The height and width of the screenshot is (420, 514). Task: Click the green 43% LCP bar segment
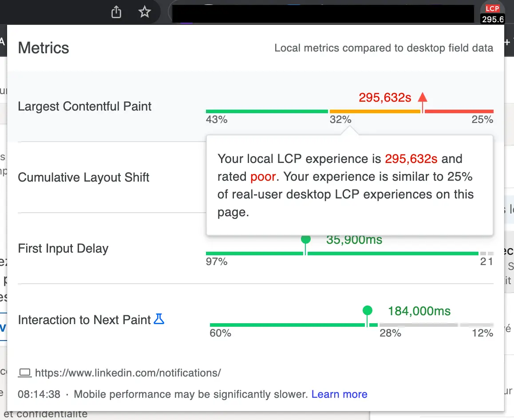click(x=266, y=111)
